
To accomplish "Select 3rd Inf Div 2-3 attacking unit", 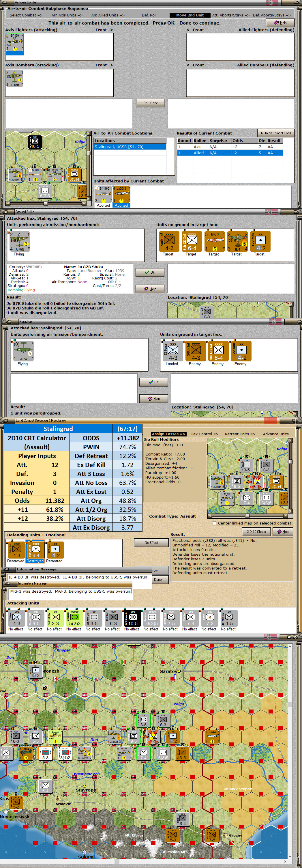I will [x=55, y=618].
